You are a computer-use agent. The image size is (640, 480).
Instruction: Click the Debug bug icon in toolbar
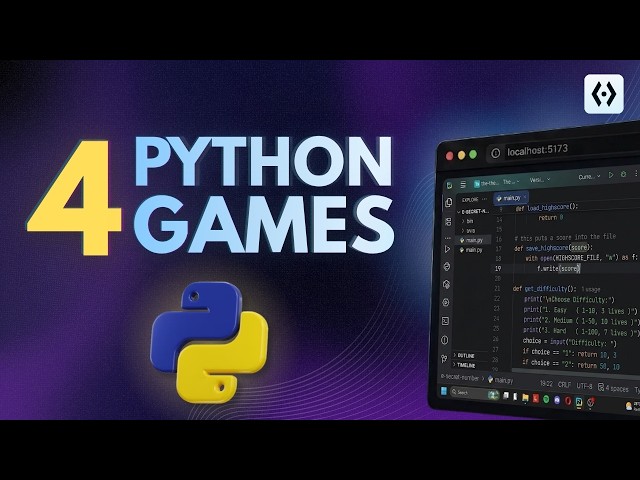(623, 174)
